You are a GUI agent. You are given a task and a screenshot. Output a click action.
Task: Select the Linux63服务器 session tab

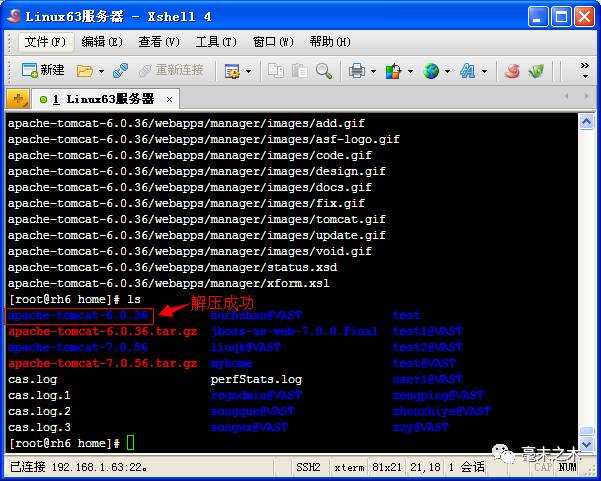pos(103,100)
